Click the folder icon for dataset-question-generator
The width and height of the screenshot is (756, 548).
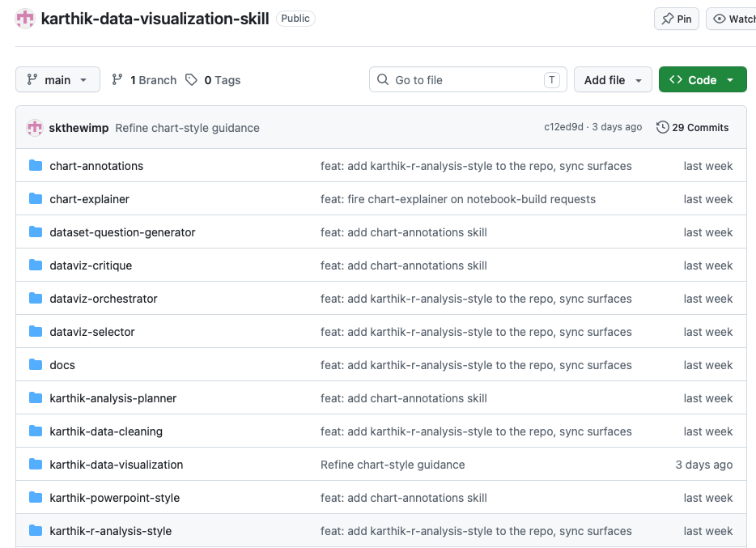[x=36, y=232]
